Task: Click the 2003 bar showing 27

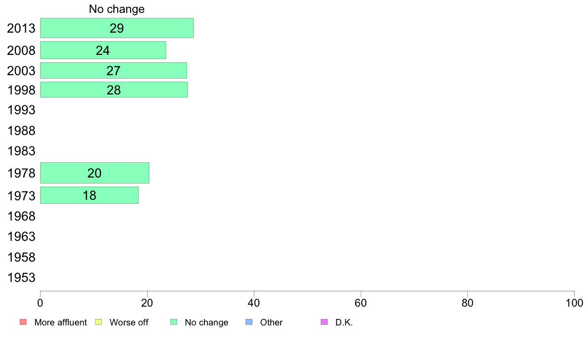Action: click(x=113, y=71)
